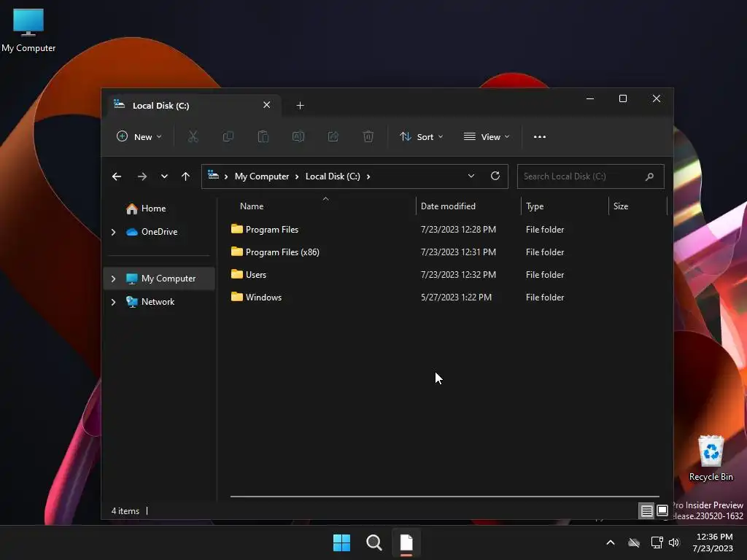
Task: Open the View dropdown menu
Action: 487,136
